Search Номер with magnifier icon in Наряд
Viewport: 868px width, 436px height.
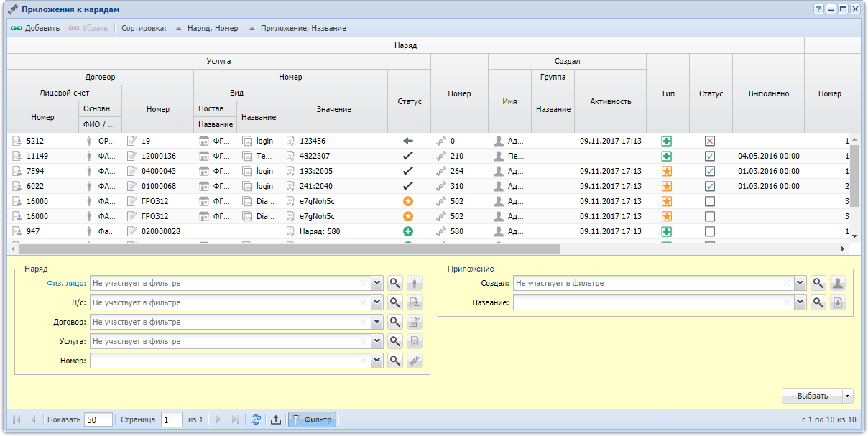(394, 361)
